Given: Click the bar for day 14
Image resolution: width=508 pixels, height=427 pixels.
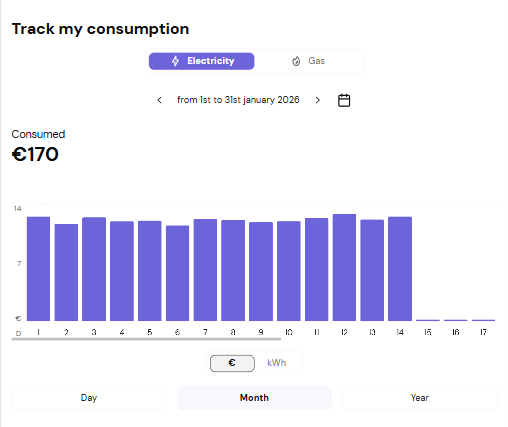Looking at the screenshot, I should coord(400,269).
